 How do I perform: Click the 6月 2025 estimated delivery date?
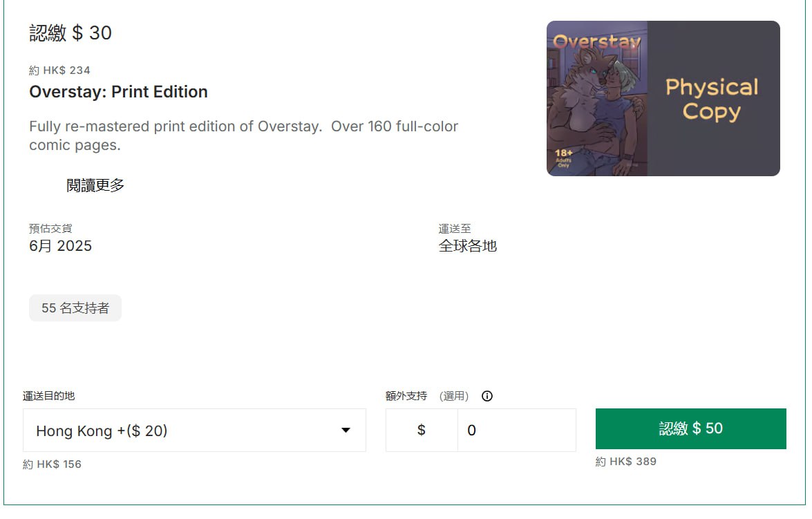pyautogui.click(x=61, y=246)
